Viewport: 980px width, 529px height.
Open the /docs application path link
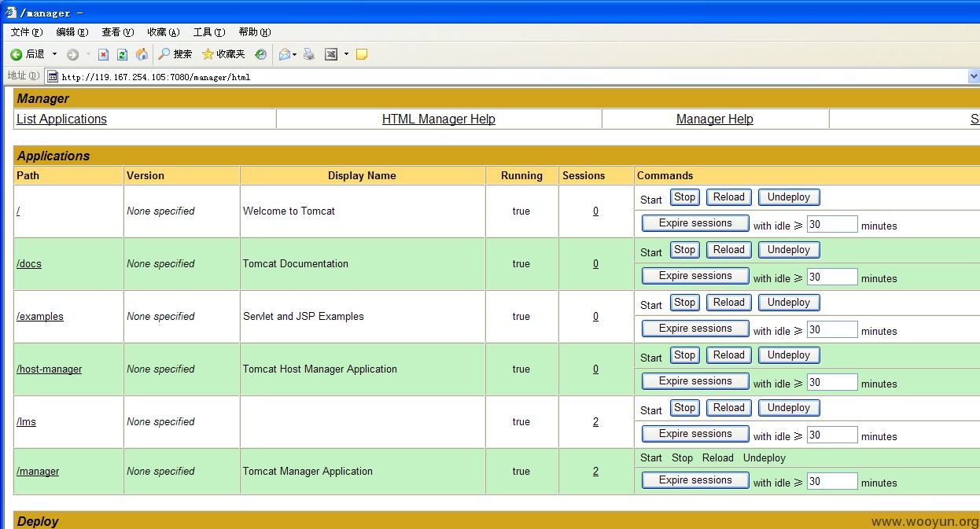click(29, 263)
